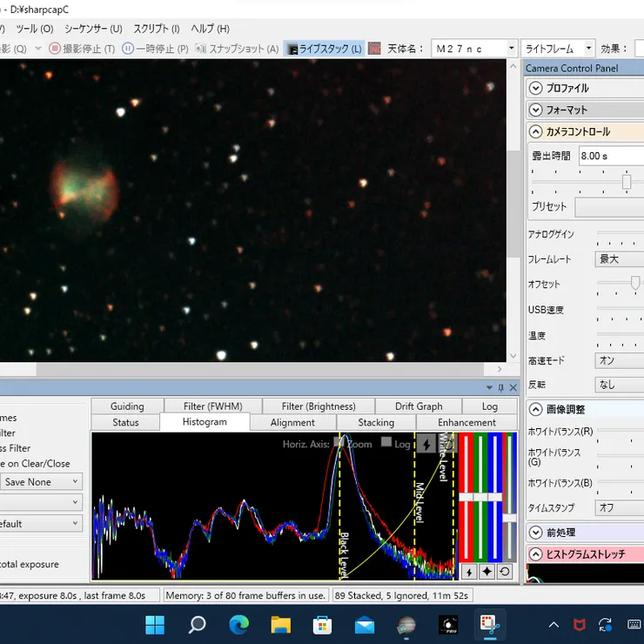Enable the histogram Zoom checkbox
Viewport: 644px width, 644px height.
(x=339, y=443)
